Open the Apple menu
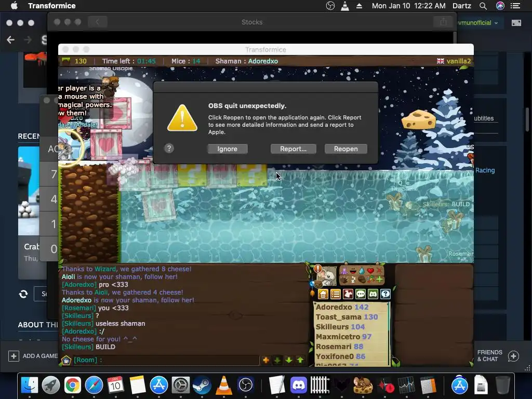The height and width of the screenshot is (399, 532). click(x=14, y=6)
